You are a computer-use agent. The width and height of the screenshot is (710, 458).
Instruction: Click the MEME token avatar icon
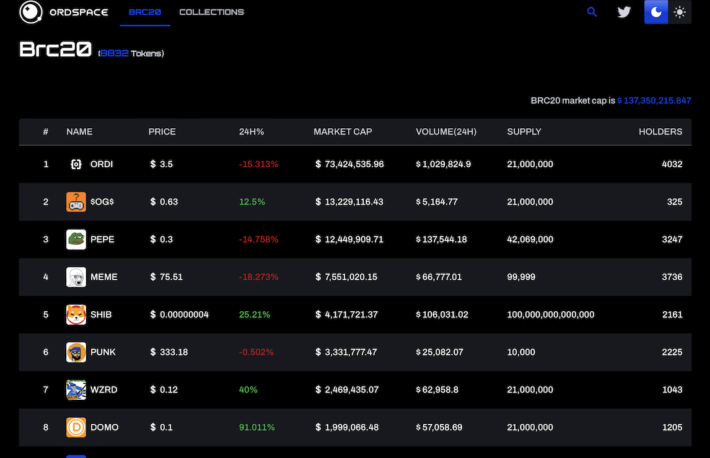point(76,277)
